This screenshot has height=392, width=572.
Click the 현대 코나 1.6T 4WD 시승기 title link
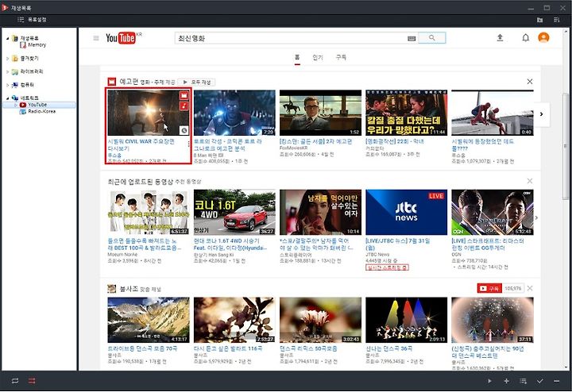[230, 244]
